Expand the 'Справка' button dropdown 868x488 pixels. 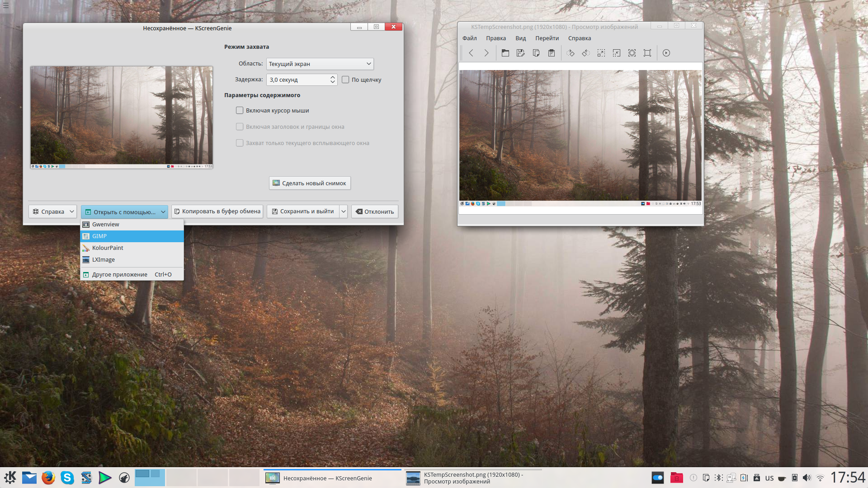[x=72, y=211]
